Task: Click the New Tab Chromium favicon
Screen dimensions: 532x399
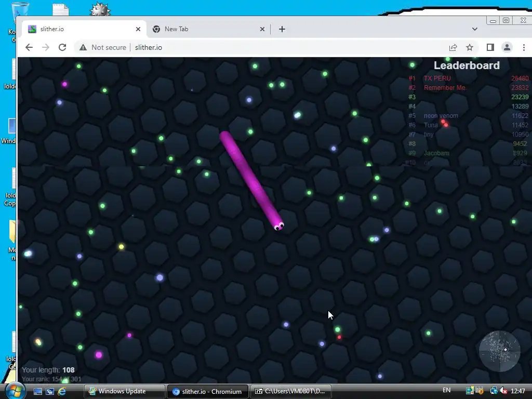Action: [156, 29]
